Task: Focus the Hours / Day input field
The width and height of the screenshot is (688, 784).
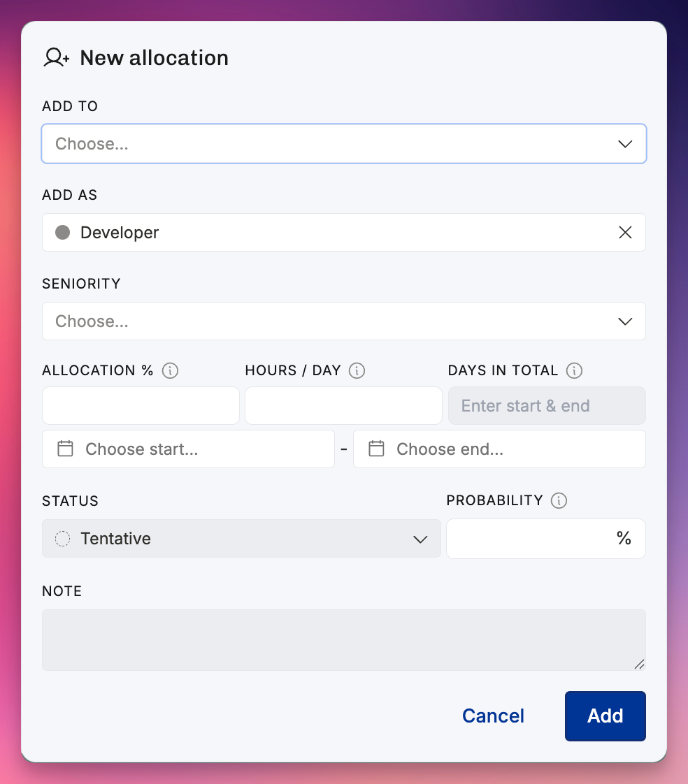Action: click(343, 405)
